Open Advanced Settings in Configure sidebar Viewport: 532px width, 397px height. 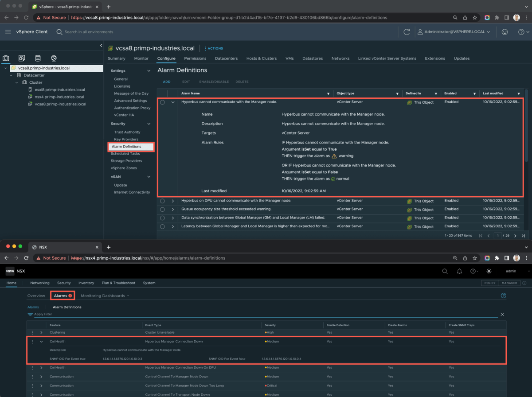130,101
